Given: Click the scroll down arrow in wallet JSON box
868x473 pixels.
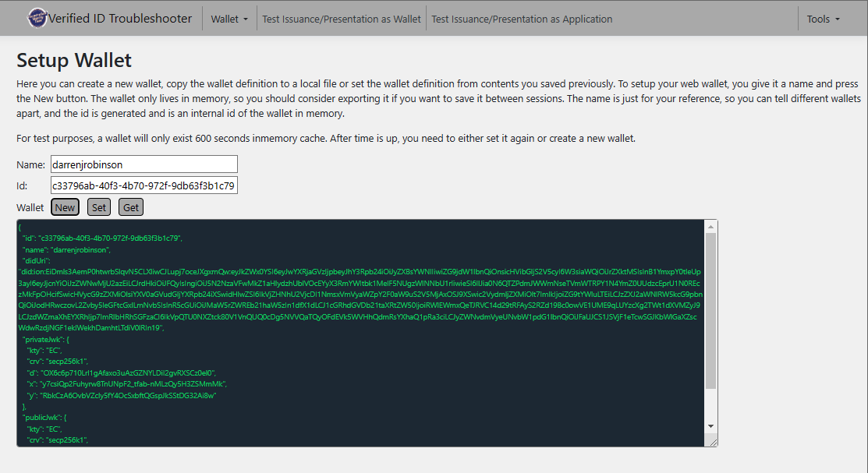Looking at the screenshot, I should pyautogui.click(x=710, y=426).
